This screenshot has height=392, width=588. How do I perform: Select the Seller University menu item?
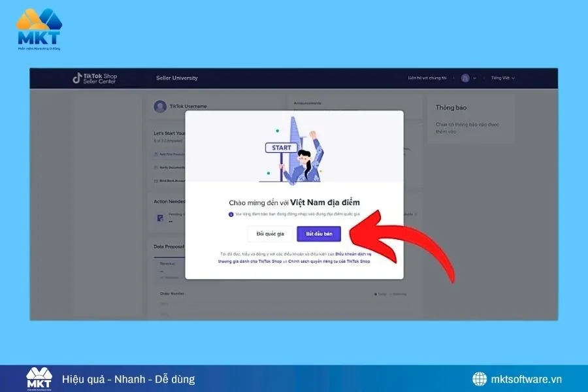pos(178,78)
